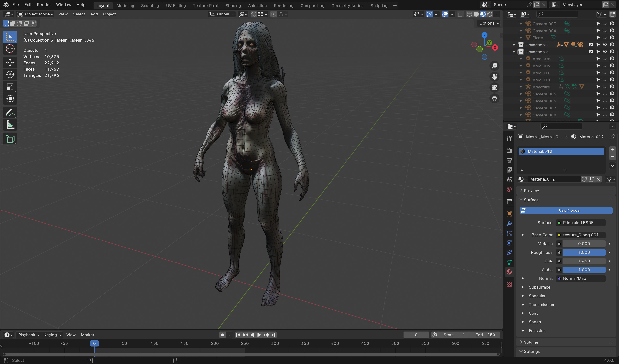The image size is (619, 364).
Task: Switch to Geometry Nodes workspace tab
Action: pyautogui.click(x=347, y=5)
